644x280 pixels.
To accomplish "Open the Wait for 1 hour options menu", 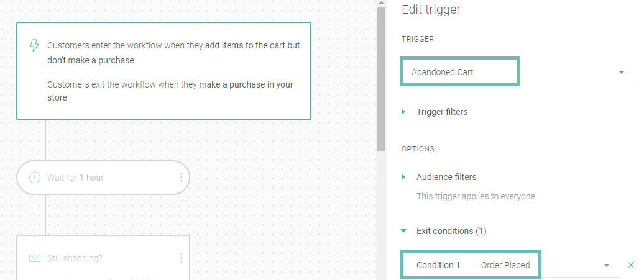I will click(x=181, y=178).
